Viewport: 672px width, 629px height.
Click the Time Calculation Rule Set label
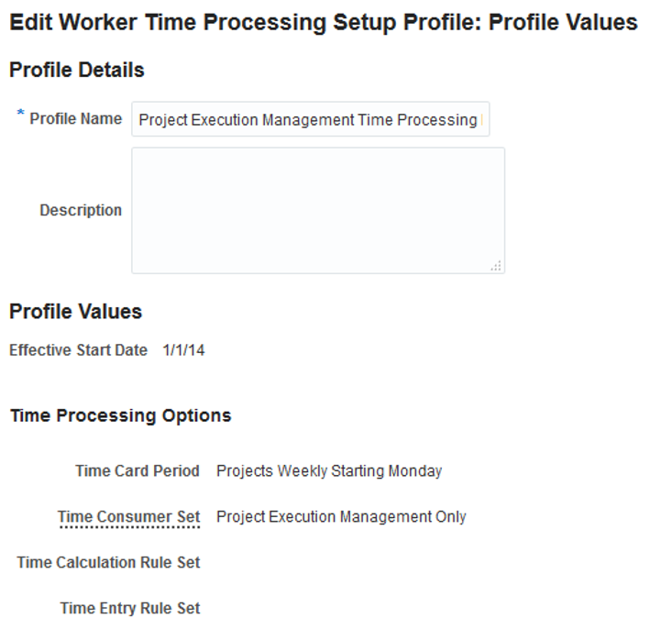tap(108, 562)
